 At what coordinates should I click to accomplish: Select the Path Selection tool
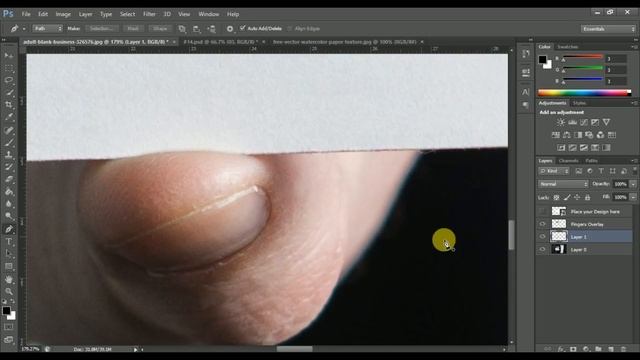pos(9,254)
